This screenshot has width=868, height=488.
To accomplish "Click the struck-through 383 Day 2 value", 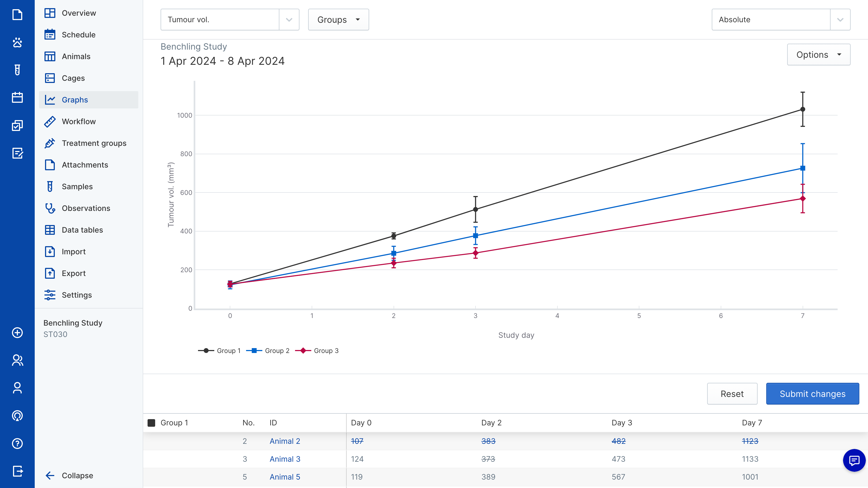I will coord(488,441).
